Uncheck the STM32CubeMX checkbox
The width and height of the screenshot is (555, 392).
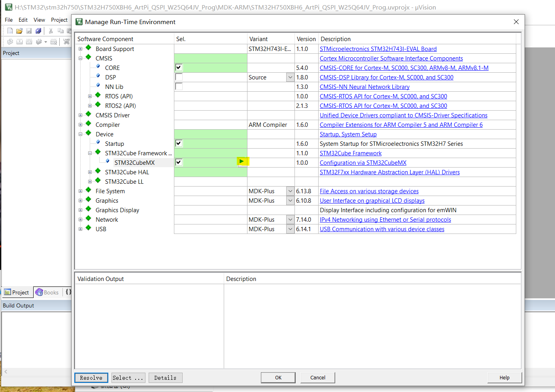click(x=179, y=162)
